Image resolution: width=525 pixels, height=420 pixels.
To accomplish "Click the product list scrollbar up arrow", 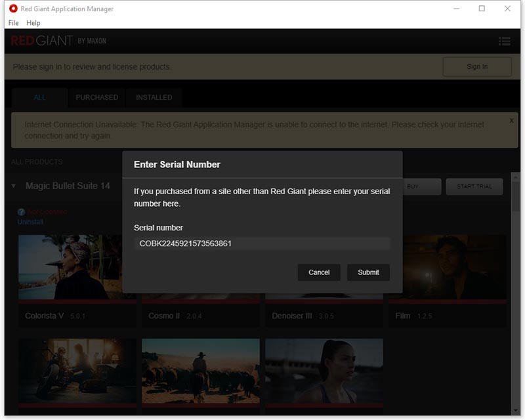I will (x=516, y=177).
